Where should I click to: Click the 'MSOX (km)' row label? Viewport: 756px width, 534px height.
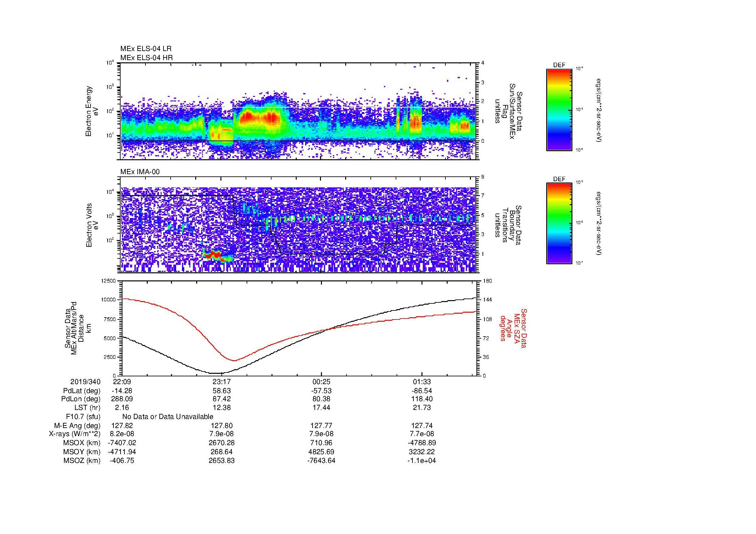(82, 443)
